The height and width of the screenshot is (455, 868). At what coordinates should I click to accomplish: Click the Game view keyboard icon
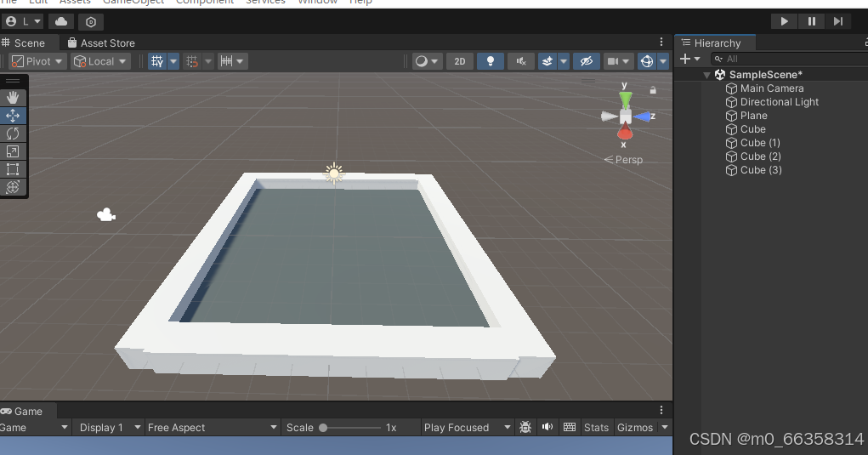click(569, 427)
